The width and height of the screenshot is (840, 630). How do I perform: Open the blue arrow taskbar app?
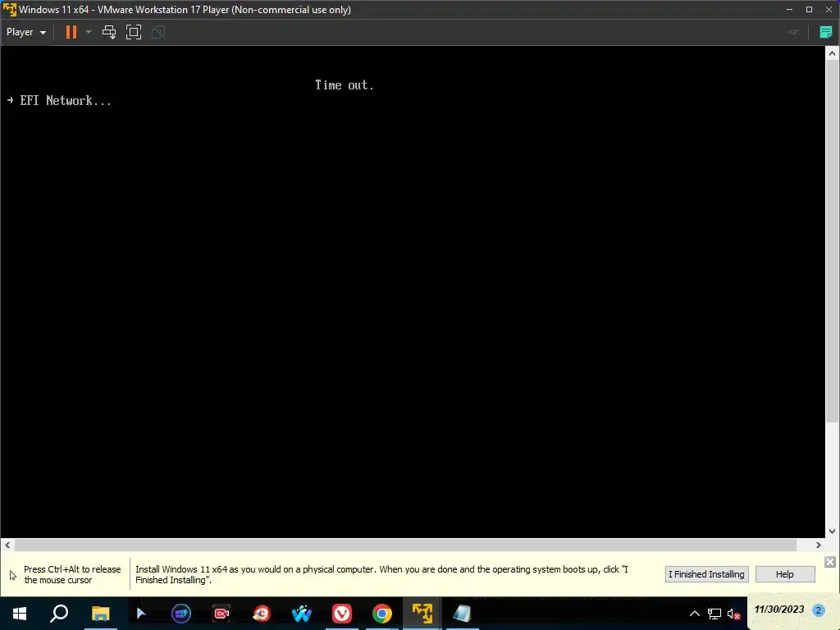click(x=141, y=614)
